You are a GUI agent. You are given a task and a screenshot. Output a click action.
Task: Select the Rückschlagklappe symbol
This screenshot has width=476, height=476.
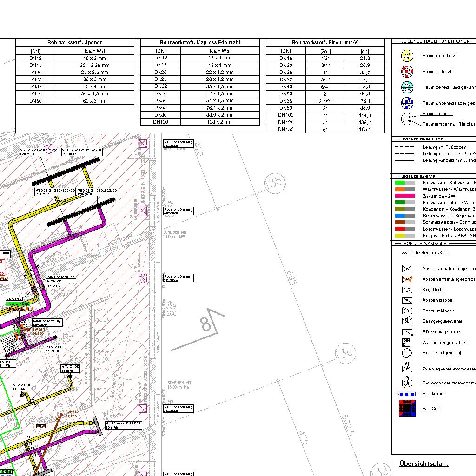[407, 332]
